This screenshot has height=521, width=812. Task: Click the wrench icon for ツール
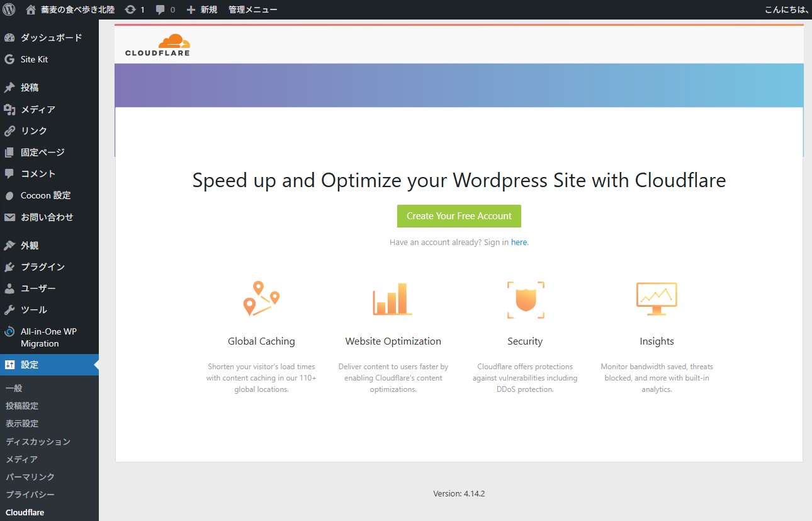click(9, 310)
